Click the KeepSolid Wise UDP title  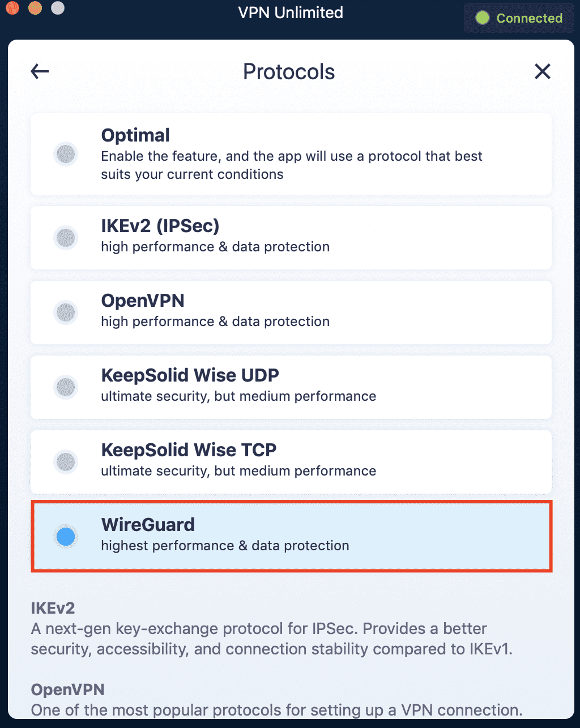click(x=190, y=375)
